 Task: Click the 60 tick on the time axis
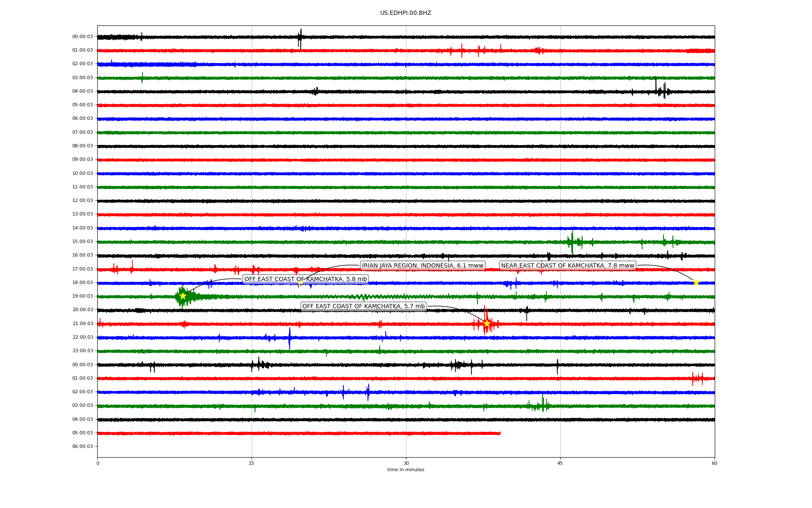tap(714, 463)
